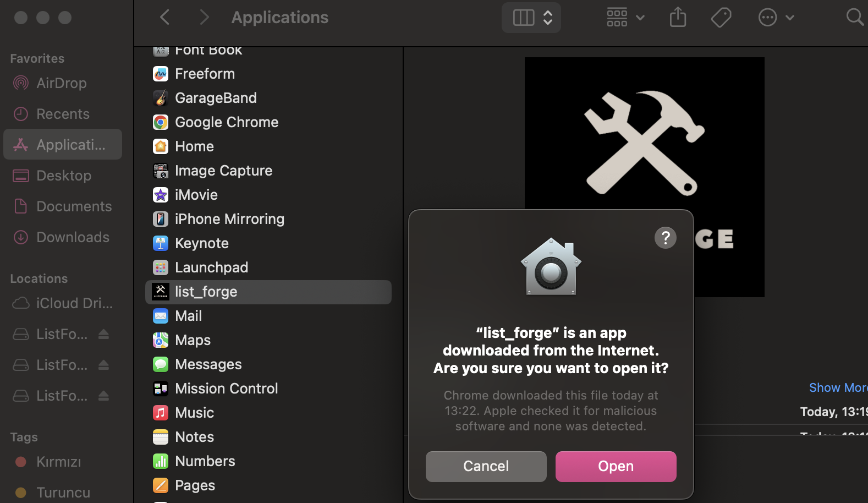Click the 'Mission Control' name text
This screenshot has width=868, height=503.
227,389
